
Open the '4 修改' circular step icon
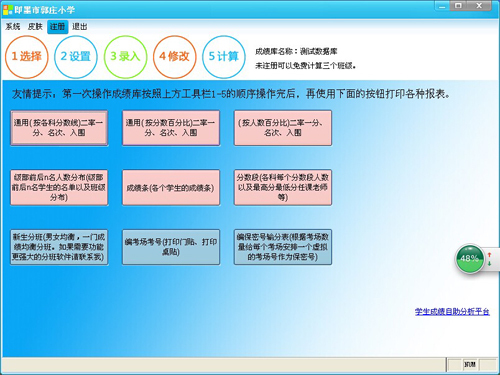point(175,57)
